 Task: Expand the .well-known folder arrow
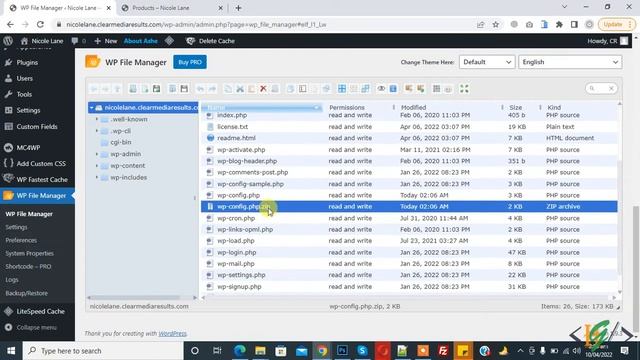pos(97,119)
